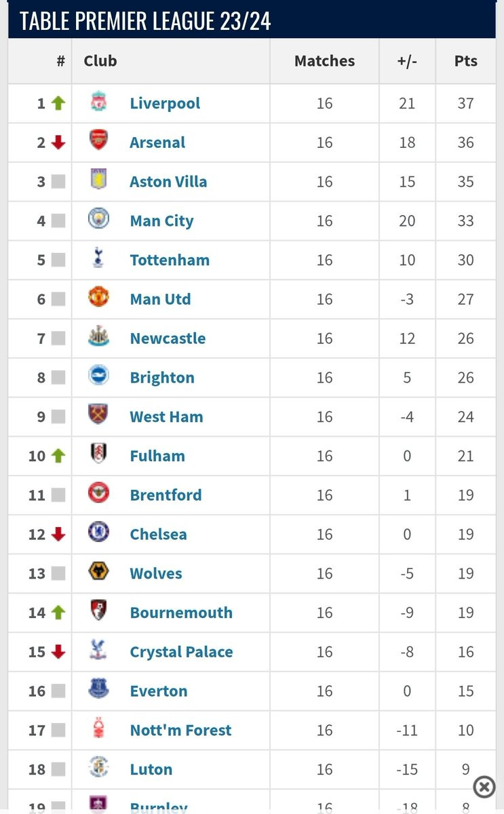Click the Newcastle crest icon

pyautogui.click(x=98, y=336)
